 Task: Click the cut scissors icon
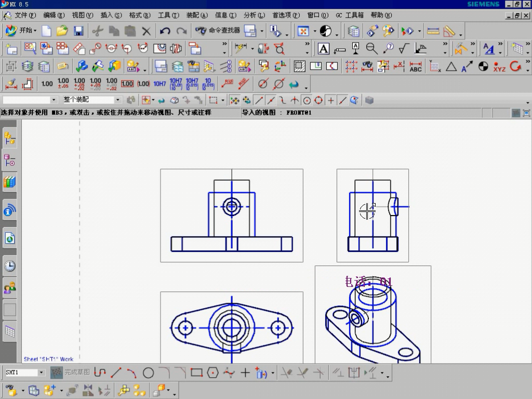click(x=98, y=31)
